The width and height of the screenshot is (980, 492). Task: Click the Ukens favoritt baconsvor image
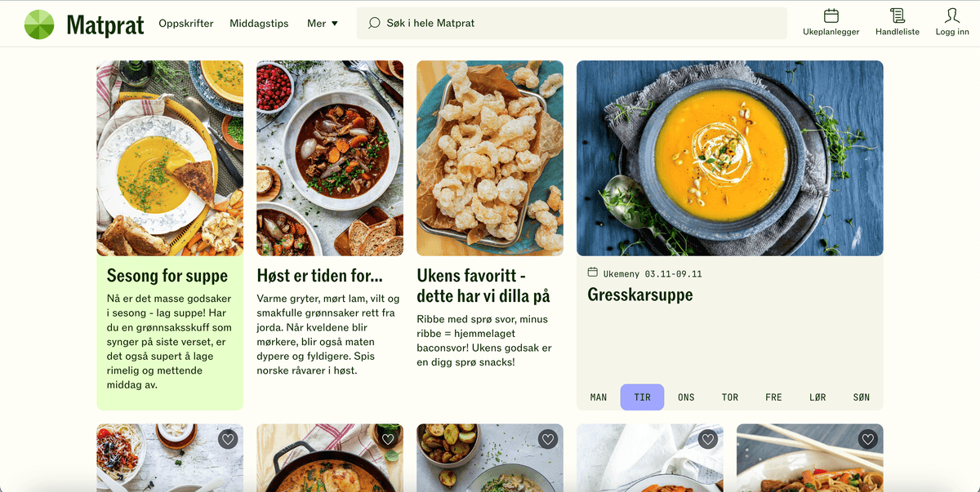(490, 158)
